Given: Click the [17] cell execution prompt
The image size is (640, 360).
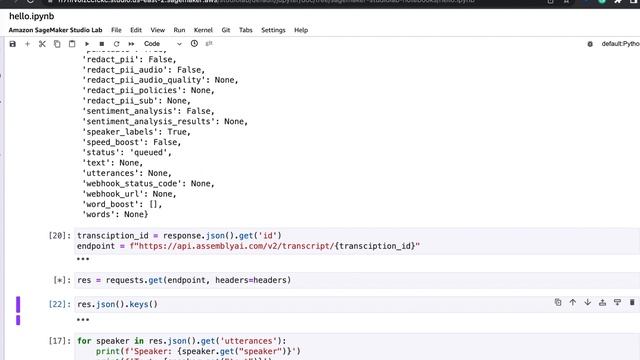Looking at the screenshot, I should [x=60, y=341].
